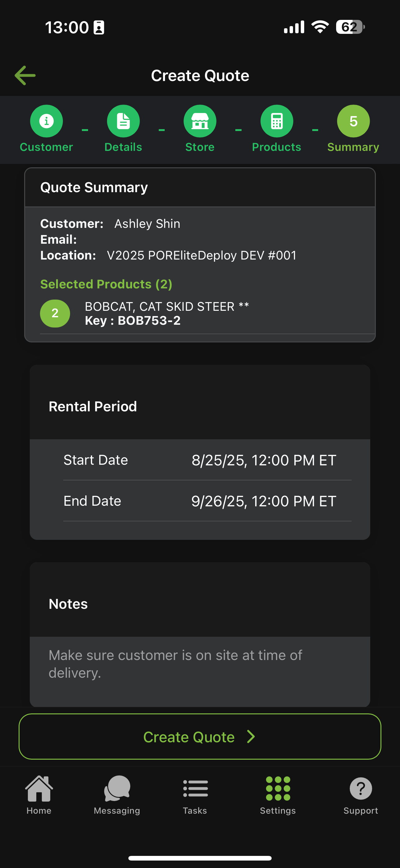This screenshot has width=400, height=868.
Task: Tap the quantity 2 badge on product
Action: pyautogui.click(x=55, y=313)
